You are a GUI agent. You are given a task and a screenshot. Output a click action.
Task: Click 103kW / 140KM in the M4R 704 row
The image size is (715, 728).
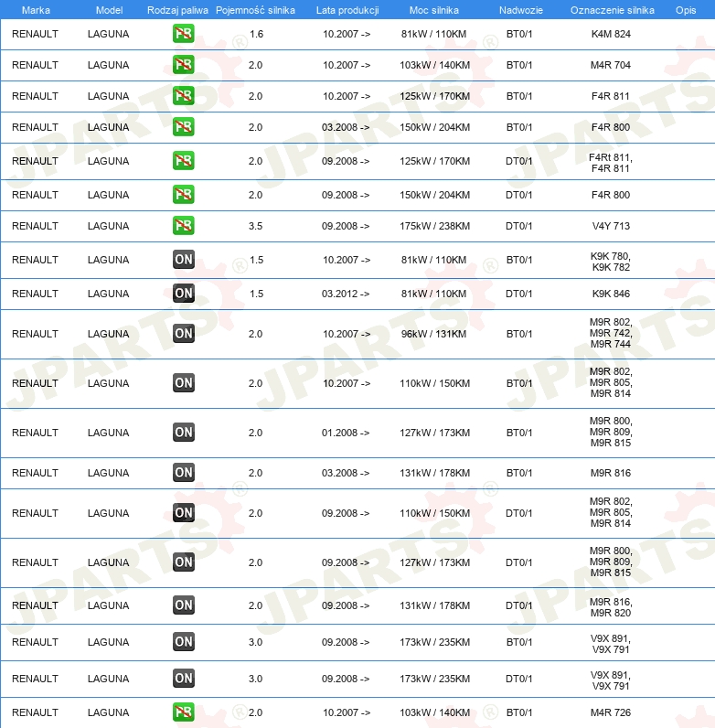pyautogui.click(x=434, y=65)
